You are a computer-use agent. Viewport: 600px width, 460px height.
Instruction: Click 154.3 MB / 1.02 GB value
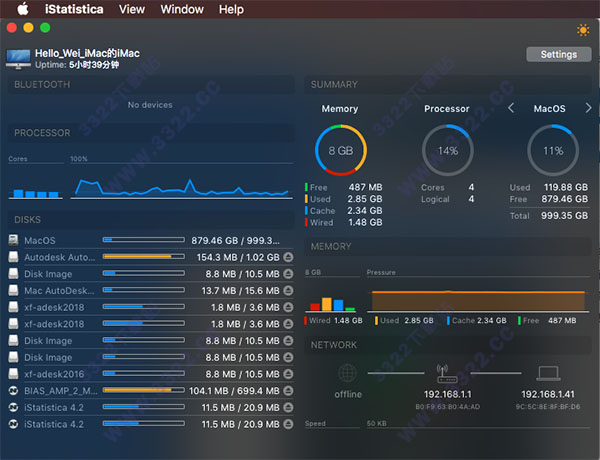point(238,257)
